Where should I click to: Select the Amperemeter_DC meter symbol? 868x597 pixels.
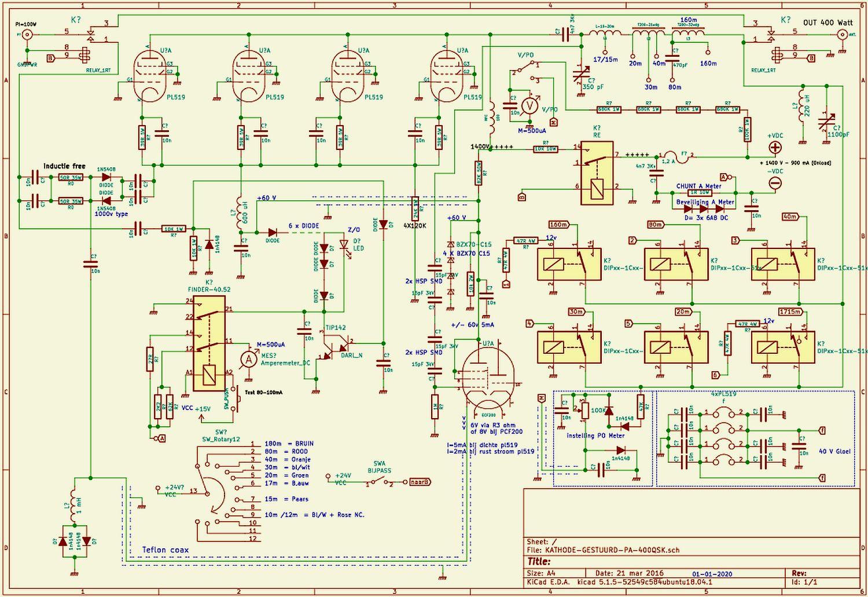pos(249,360)
